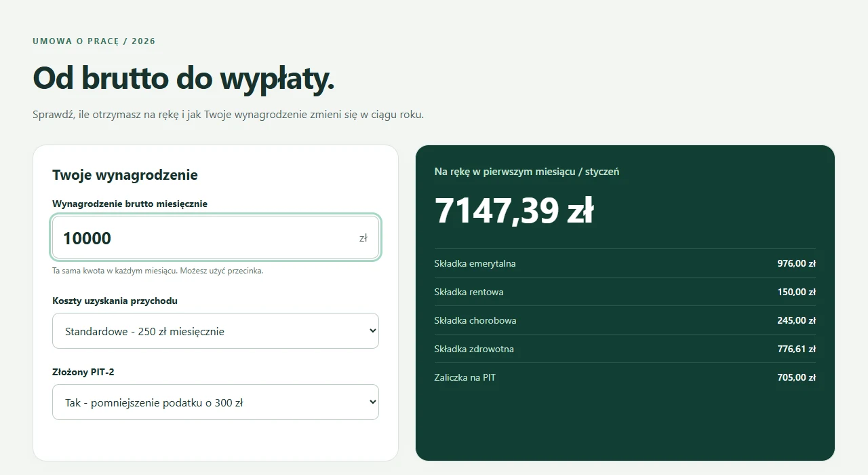This screenshot has height=475, width=868.
Task: Click the 'Wynagrodzenie brutto miesięcznie' label
Action: (x=130, y=204)
